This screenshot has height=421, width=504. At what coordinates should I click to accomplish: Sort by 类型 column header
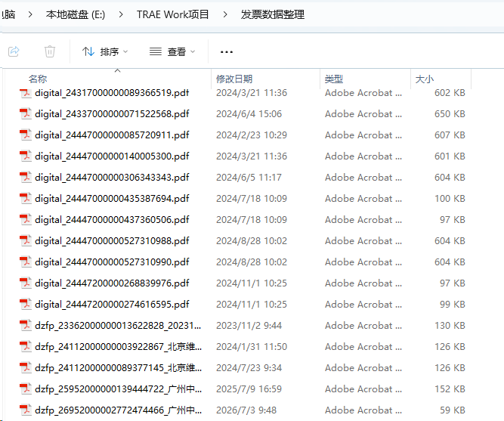tap(334, 79)
